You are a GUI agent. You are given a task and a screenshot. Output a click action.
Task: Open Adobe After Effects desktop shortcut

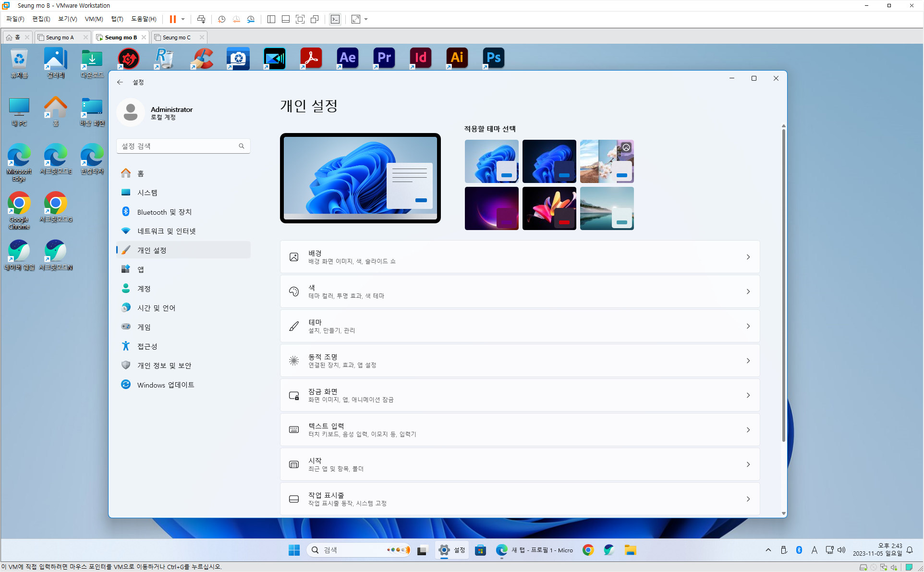[347, 58]
